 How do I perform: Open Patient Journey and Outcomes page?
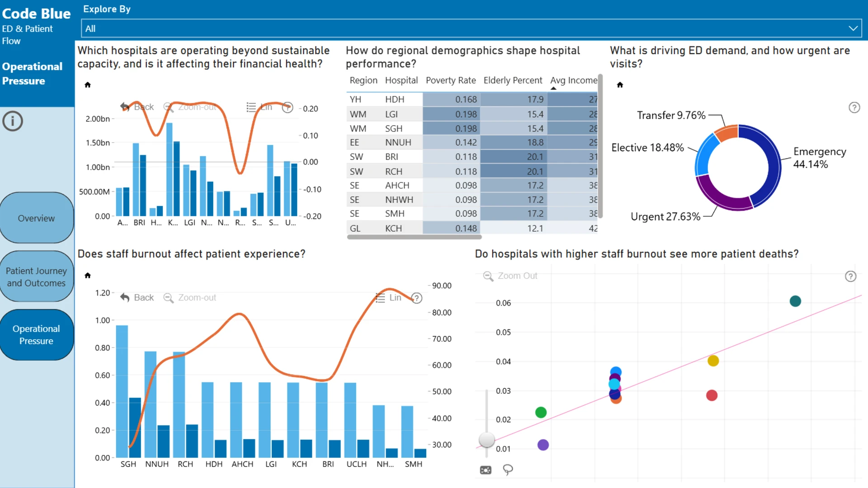point(37,277)
